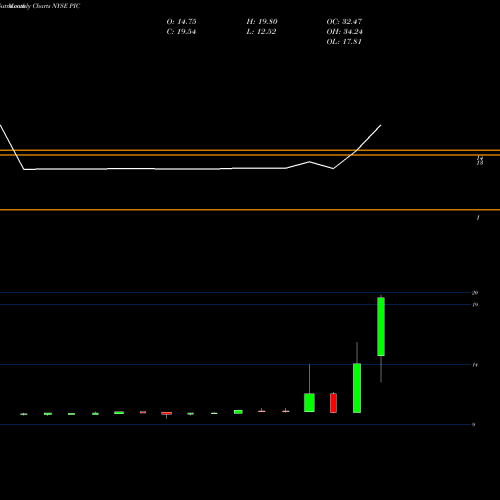The image size is (500, 500).
Task: Click the low price value L: 12.52
Action: tap(261, 32)
